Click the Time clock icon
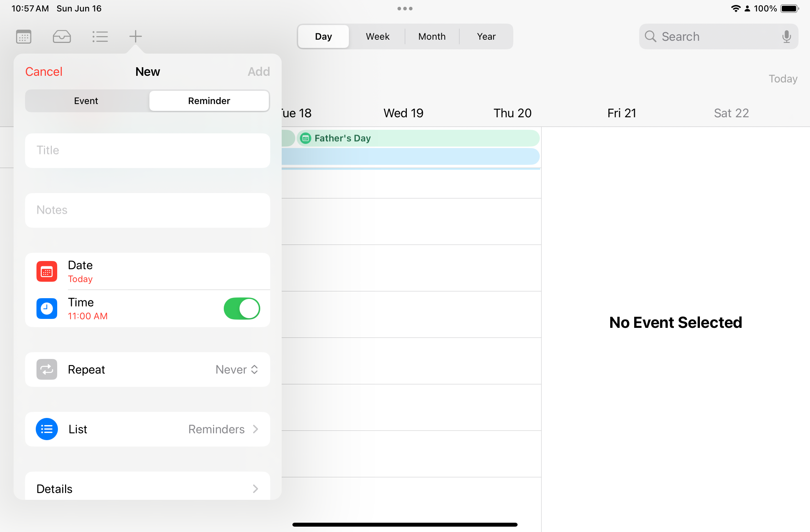 click(48, 308)
